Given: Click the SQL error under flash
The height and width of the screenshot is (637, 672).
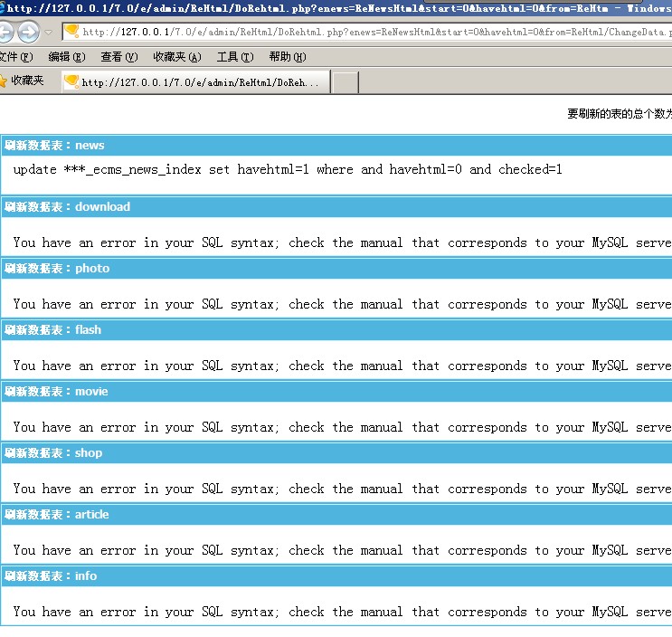Looking at the screenshot, I should coord(343,366).
